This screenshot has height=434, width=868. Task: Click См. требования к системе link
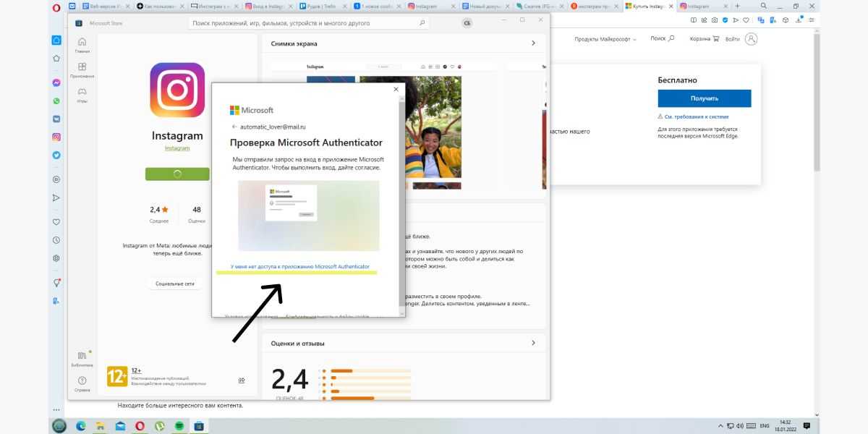[x=697, y=116]
